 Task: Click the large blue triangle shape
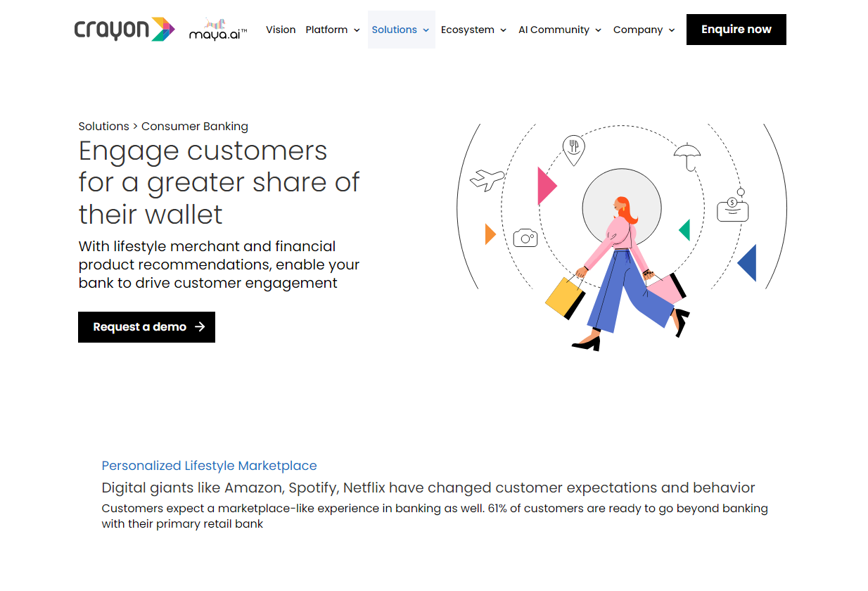(748, 263)
